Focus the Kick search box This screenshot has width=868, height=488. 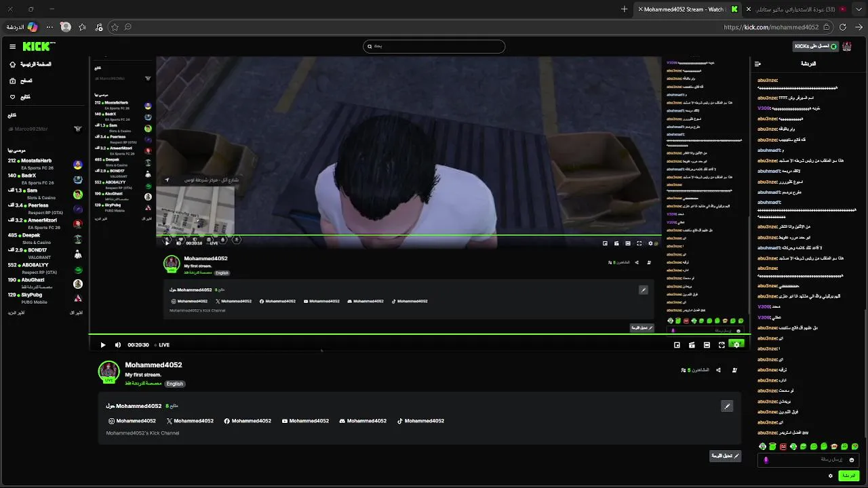434,46
